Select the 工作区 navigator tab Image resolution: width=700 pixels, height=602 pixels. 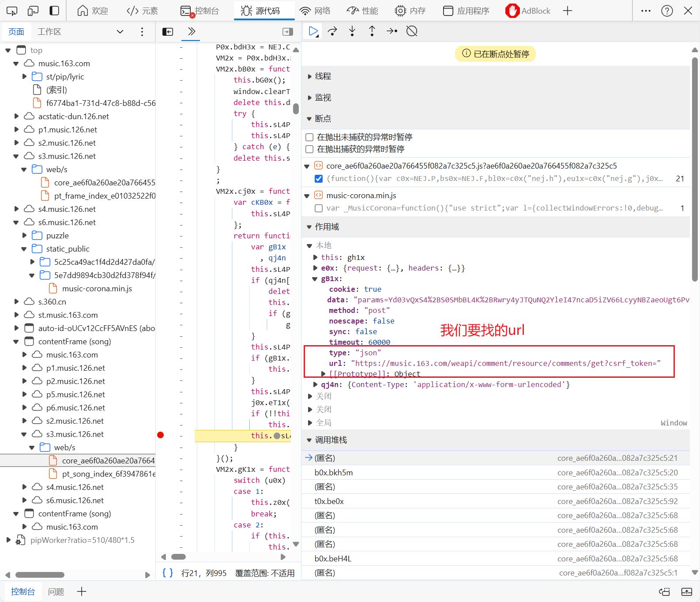pos(49,32)
